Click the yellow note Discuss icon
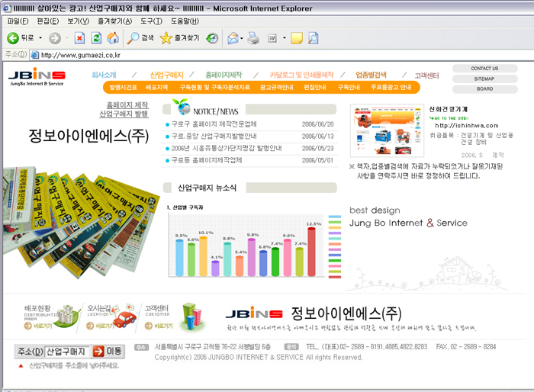Image resolution: width=534 pixels, height=392 pixels. point(297,38)
